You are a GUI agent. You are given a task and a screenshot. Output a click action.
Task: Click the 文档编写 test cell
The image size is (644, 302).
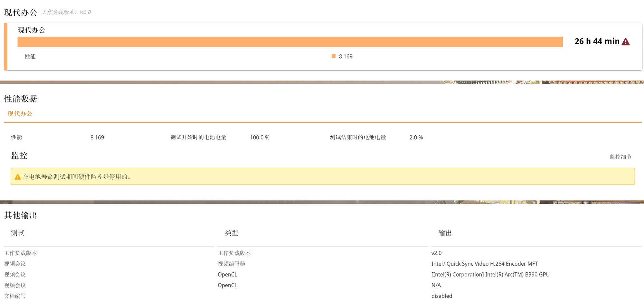[15, 296]
